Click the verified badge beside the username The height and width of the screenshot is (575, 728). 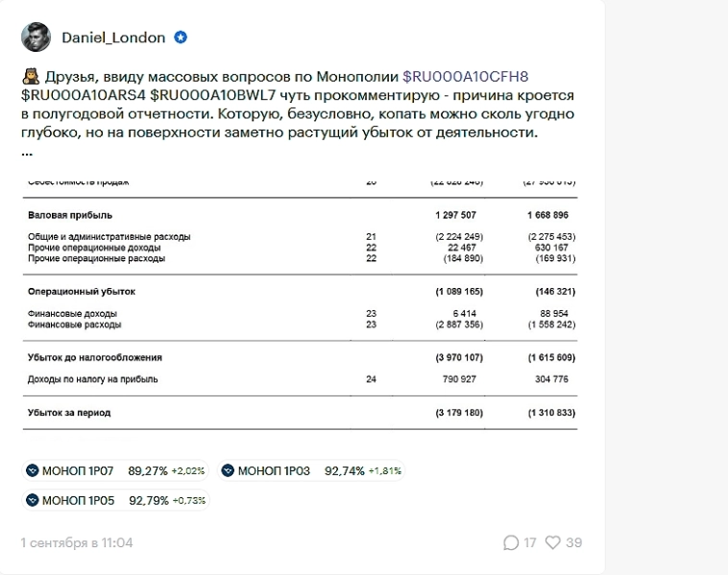coord(181,37)
